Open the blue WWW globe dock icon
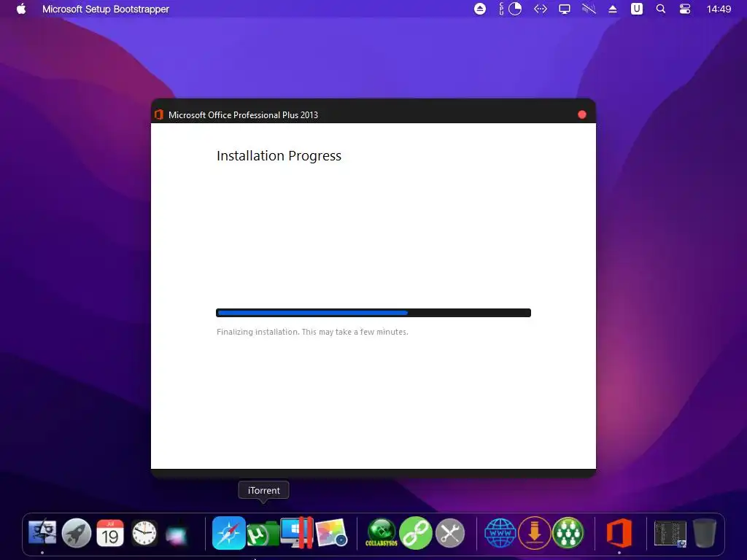Screen dimensions: 747x560 tap(500, 532)
